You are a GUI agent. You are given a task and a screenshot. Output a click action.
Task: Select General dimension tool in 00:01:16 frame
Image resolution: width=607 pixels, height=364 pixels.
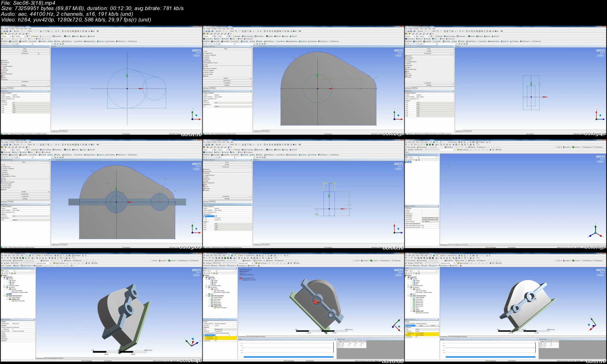4,60
